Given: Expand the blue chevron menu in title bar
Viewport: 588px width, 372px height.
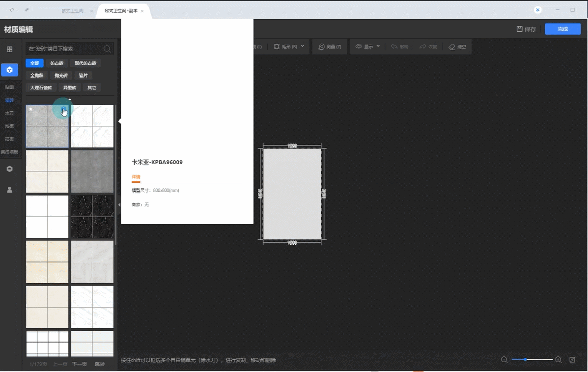Looking at the screenshot, I should coord(538,10).
